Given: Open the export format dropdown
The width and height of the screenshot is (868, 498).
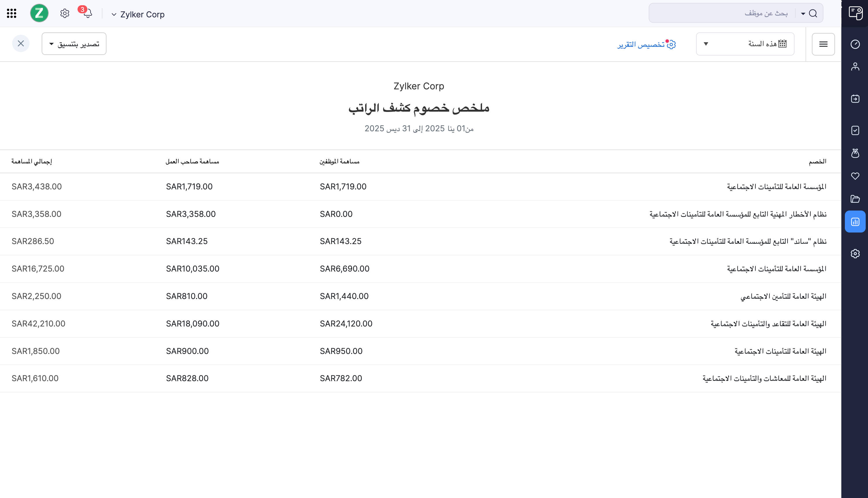Looking at the screenshot, I should (74, 44).
